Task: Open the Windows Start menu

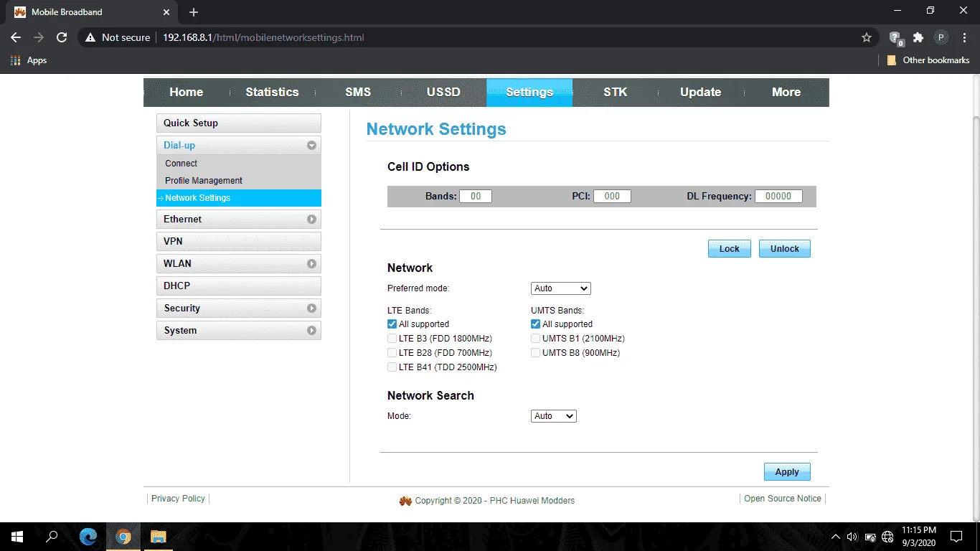Action: click(x=17, y=537)
